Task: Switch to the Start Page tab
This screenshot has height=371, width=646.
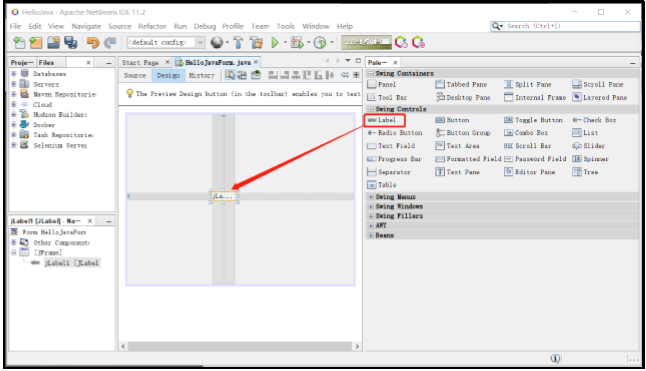Action: (140, 62)
